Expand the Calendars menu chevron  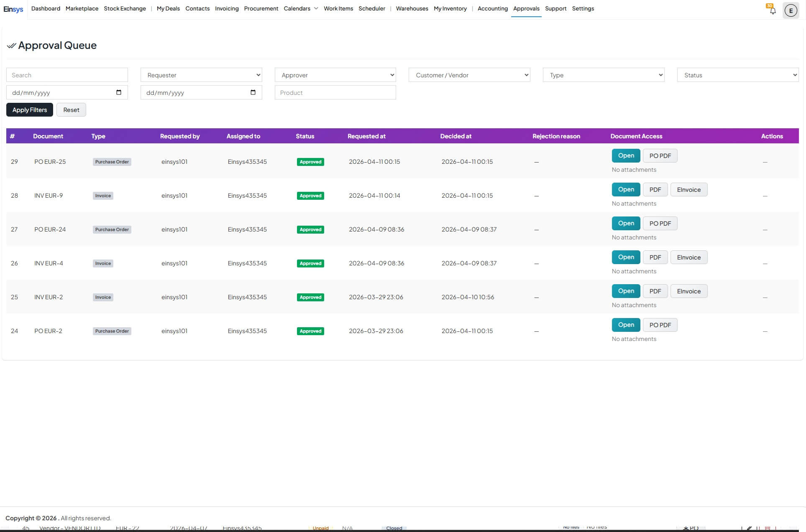coord(316,8)
